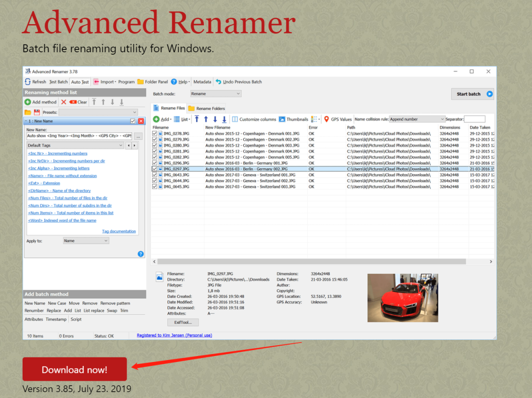The image size is (532, 398).
Task: Switch to Rename Files tab
Action: 169,108
